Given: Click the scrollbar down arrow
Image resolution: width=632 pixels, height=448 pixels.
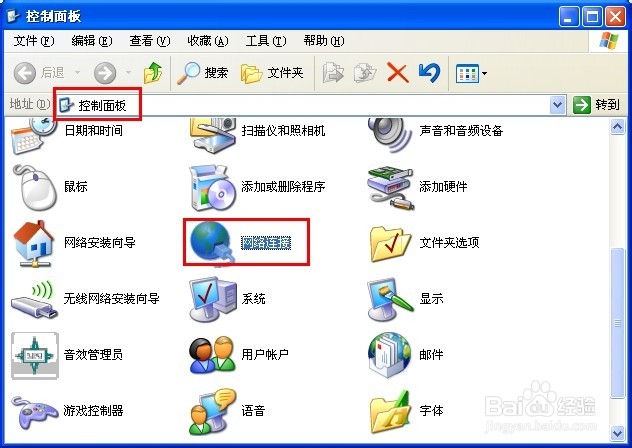Looking at the screenshot, I should 617,433.
